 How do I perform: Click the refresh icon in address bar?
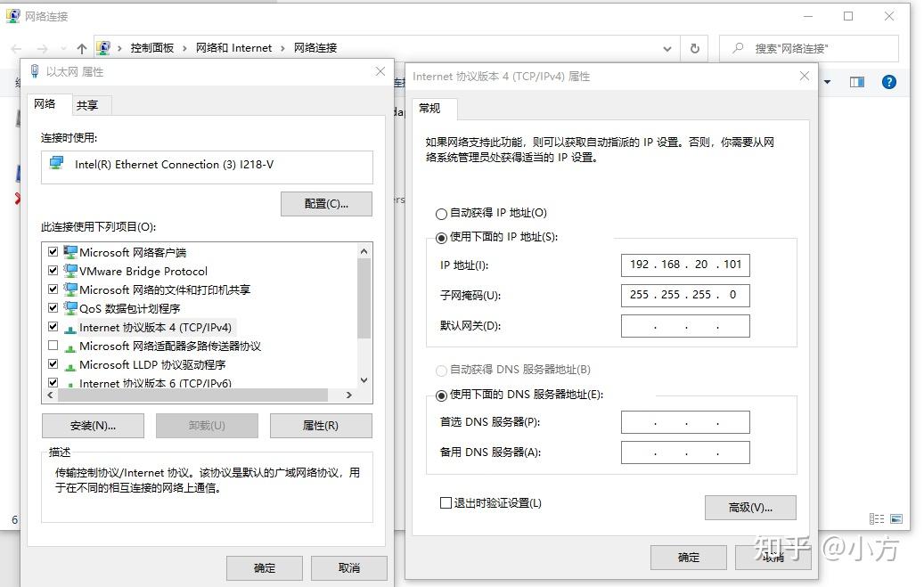pyautogui.click(x=694, y=48)
